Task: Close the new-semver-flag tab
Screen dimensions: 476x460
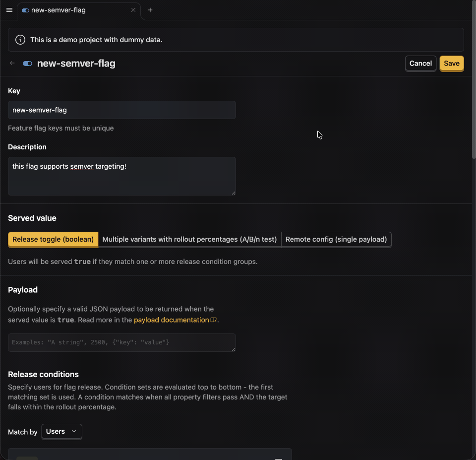Action: (x=133, y=10)
